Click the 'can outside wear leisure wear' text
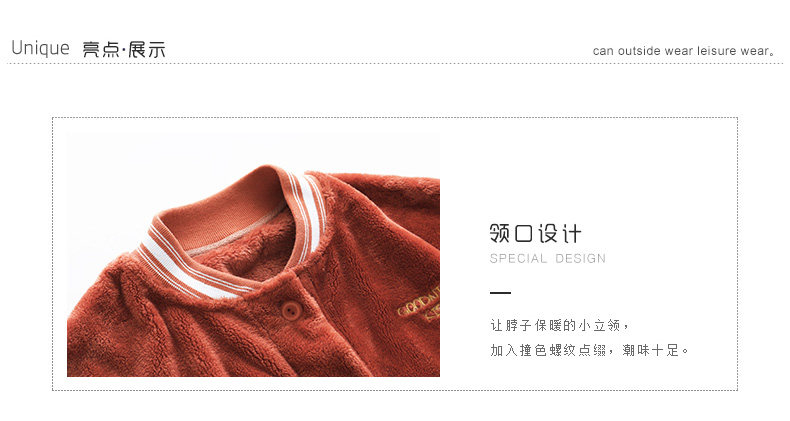790x421 pixels. click(x=684, y=51)
